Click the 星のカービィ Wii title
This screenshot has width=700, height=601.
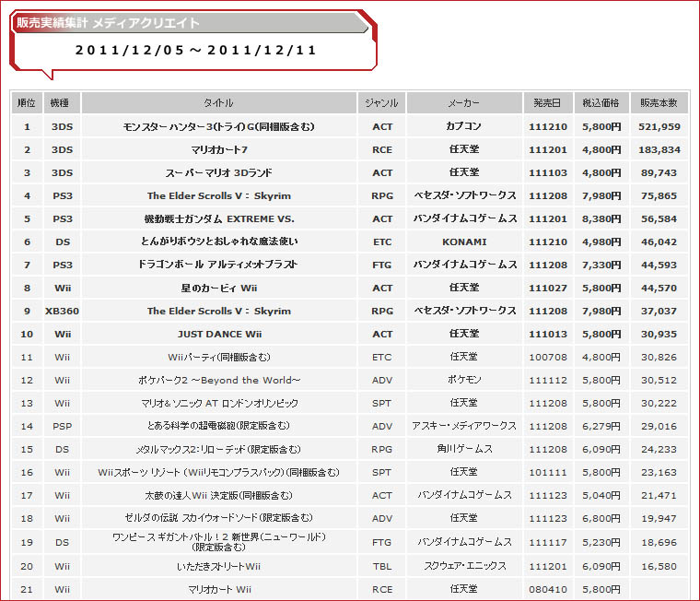[219, 288]
